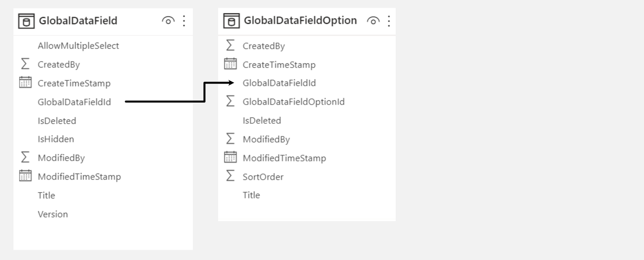This screenshot has width=644, height=260.
Task: Select the AllowMultipleSelect field
Action: tap(78, 46)
